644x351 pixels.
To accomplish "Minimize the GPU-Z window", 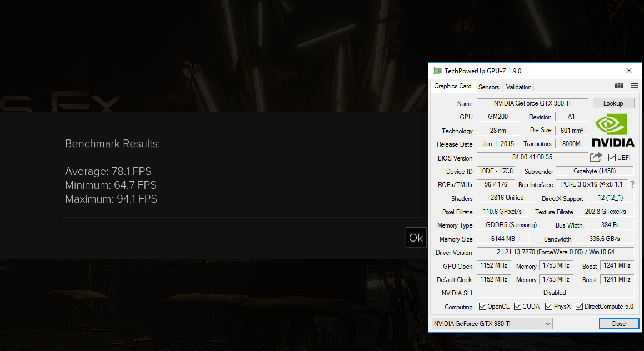I will (578, 71).
